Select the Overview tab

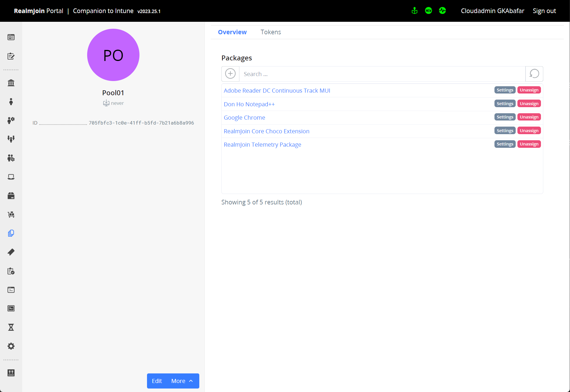click(x=232, y=32)
